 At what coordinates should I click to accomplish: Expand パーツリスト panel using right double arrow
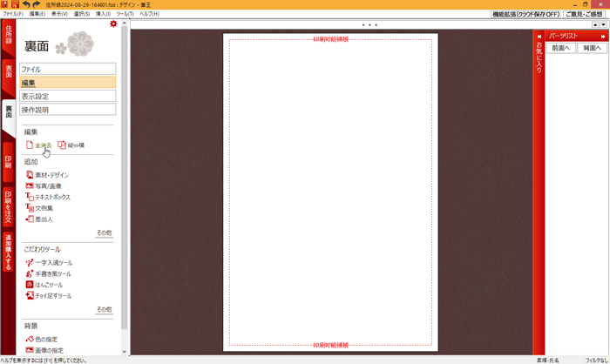pos(603,37)
